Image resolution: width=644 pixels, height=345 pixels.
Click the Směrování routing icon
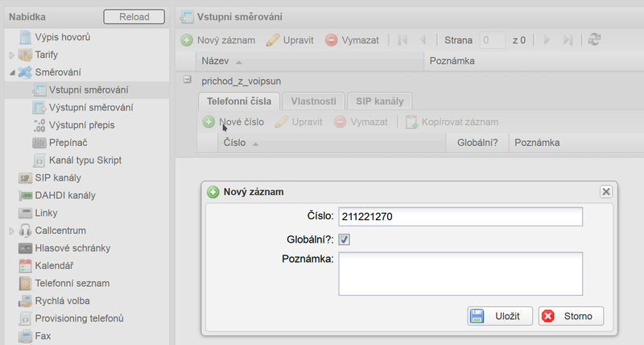pos(25,73)
